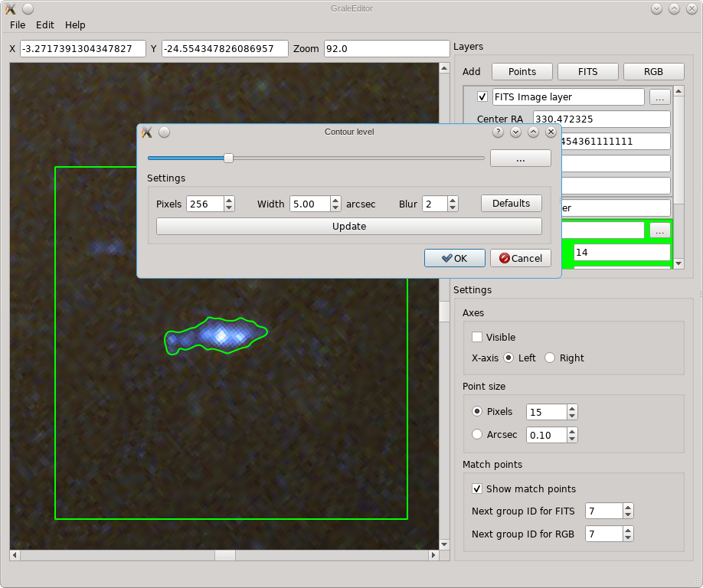
Task: Decrease point size Arcsec spinner
Action: pyautogui.click(x=572, y=438)
